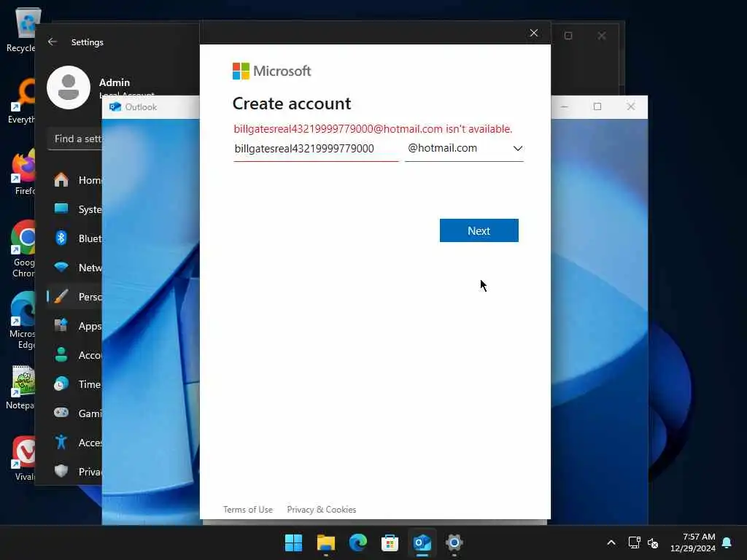Click the muted volume tray icon
The height and width of the screenshot is (560, 747).
point(653,542)
